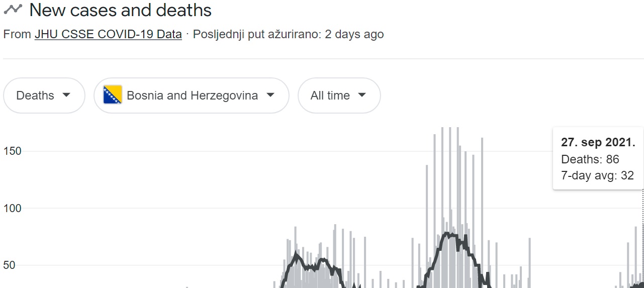Open the JHU CSSE COVID-19 Data link
The height and width of the screenshot is (288, 644).
[x=108, y=35]
